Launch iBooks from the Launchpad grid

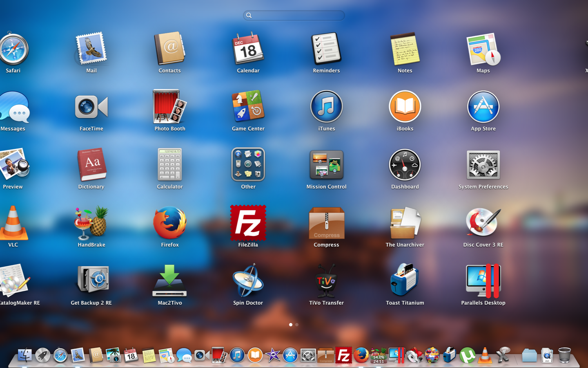pyautogui.click(x=405, y=107)
